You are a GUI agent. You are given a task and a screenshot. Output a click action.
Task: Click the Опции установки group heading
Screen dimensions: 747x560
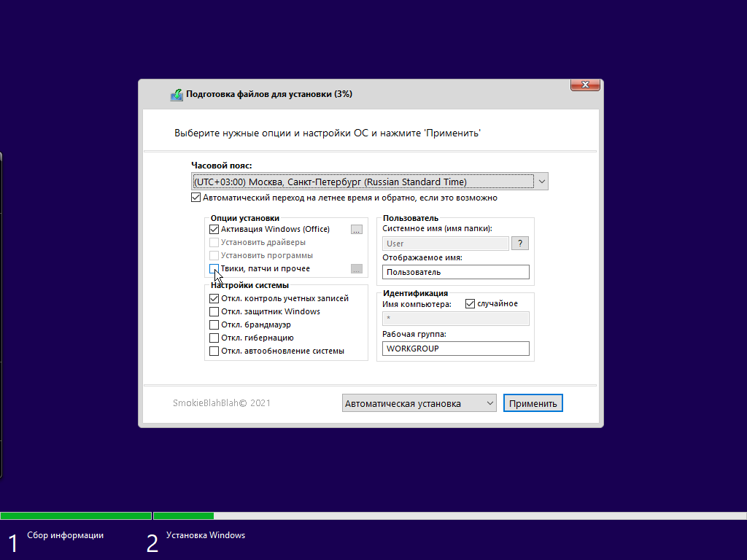click(245, 218)
